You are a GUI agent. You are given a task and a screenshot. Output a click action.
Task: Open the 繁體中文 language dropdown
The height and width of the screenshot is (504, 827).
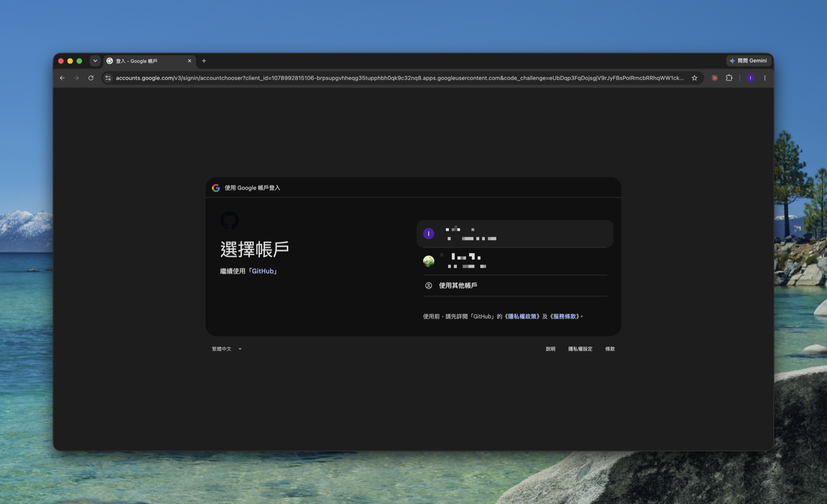[x=227, y=349]
